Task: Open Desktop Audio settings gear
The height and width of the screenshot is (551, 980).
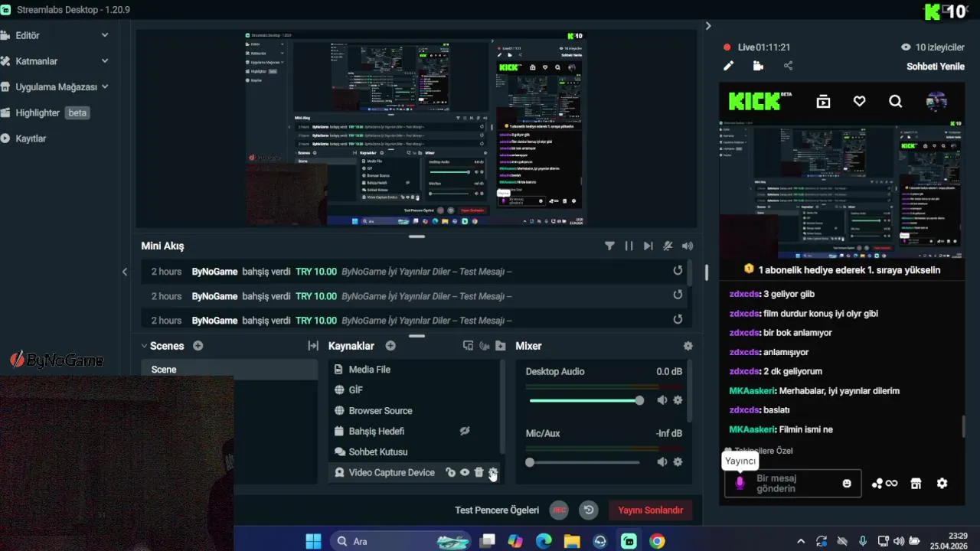Action: tap(678, 400)
